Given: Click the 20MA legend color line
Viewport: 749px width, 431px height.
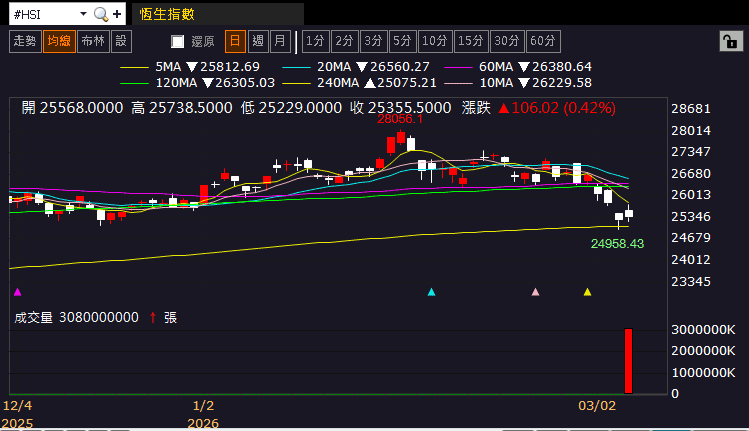Looking at the screenshot, I should (297, 67).
